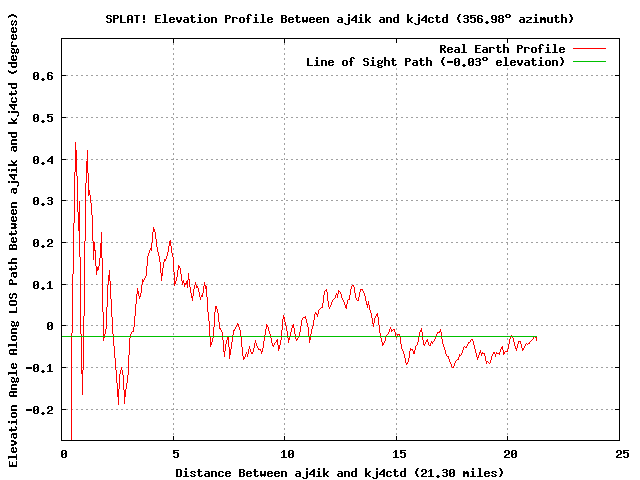Click the y-axis tick label 0.2
Image resolution: width=640 pixels, height=480 pixels.
43,243
